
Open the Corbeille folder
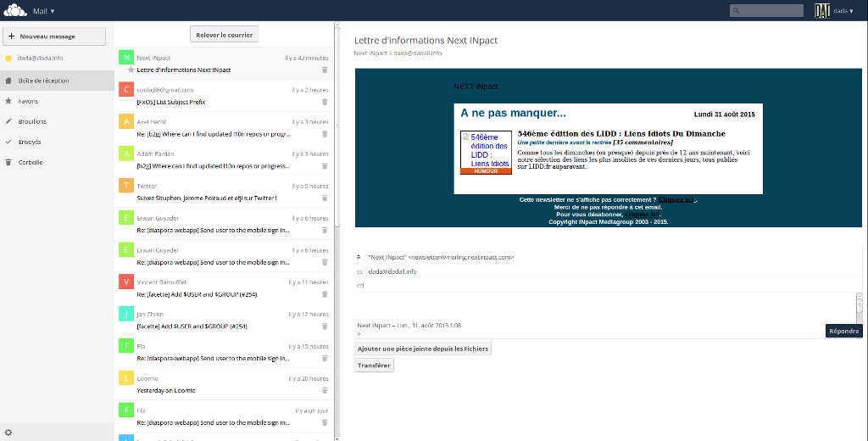pos(57,162)
